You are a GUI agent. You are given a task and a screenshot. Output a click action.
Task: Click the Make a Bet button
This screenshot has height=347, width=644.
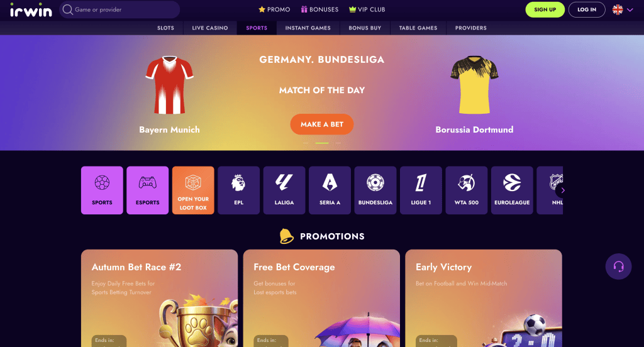322,124
